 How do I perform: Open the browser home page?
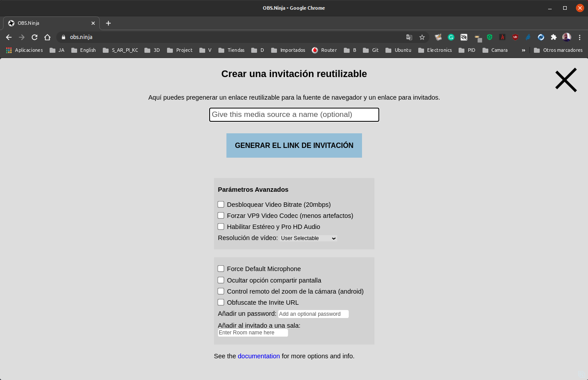click(x=47, y=37)
